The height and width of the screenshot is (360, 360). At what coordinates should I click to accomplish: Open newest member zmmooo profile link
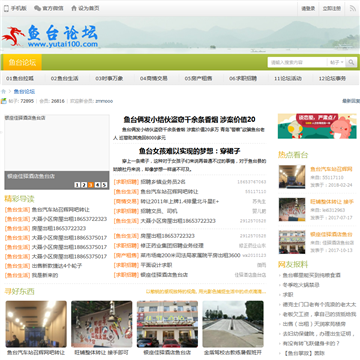[104, 101]
